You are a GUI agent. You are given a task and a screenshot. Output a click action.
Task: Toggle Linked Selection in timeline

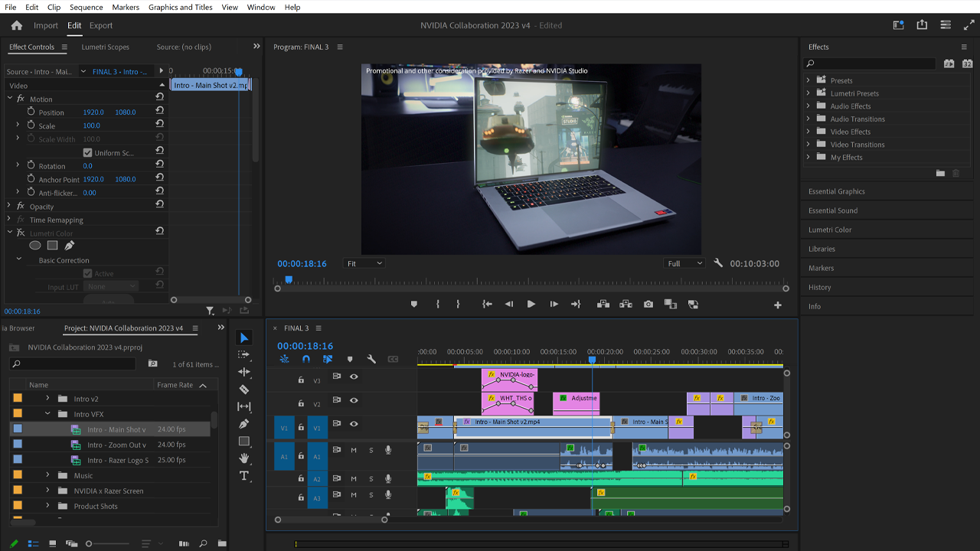point(328,359)
